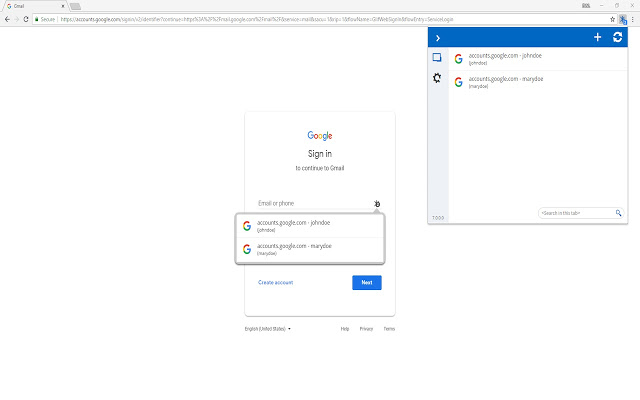This screenshot has width=640, height=400.
Task: Reload the page
Action: pos(26,19)
